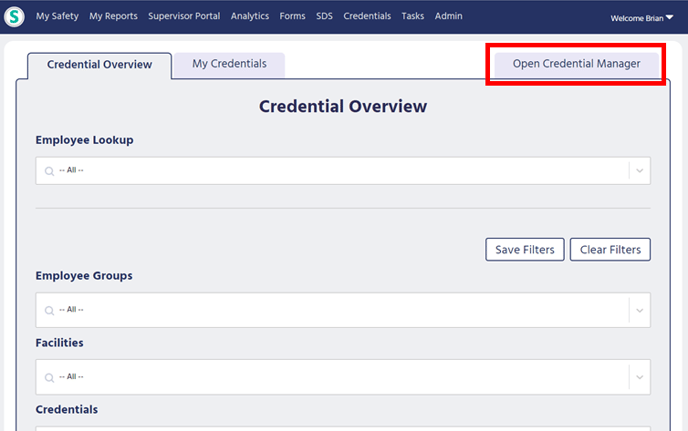Click the Employee Lookup search icon

49,171
